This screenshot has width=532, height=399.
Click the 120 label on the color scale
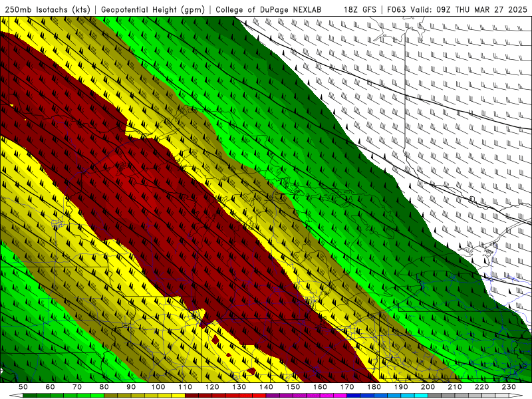(212, 387)
